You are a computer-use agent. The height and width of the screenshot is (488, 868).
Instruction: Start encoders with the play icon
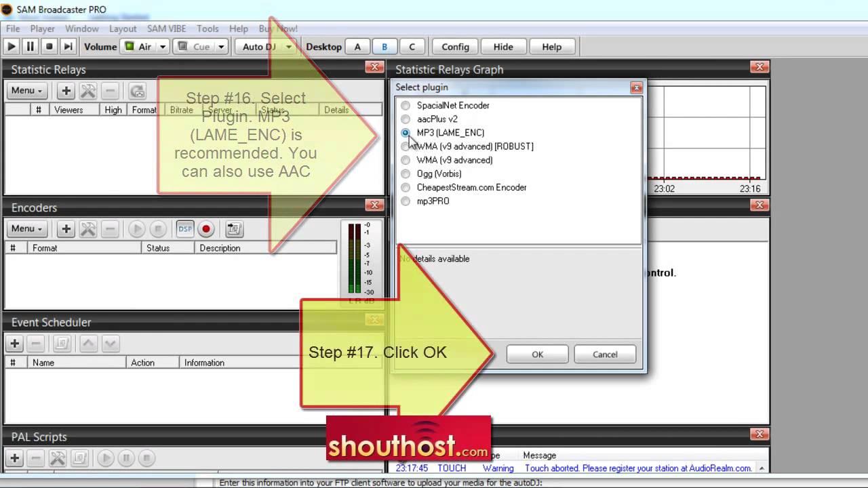(x=137, y=228)
